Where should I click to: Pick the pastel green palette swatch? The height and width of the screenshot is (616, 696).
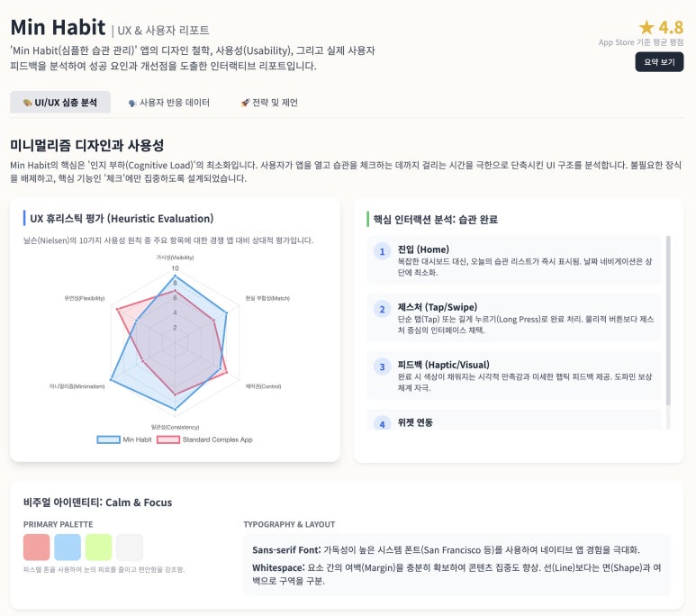[98, 547]
